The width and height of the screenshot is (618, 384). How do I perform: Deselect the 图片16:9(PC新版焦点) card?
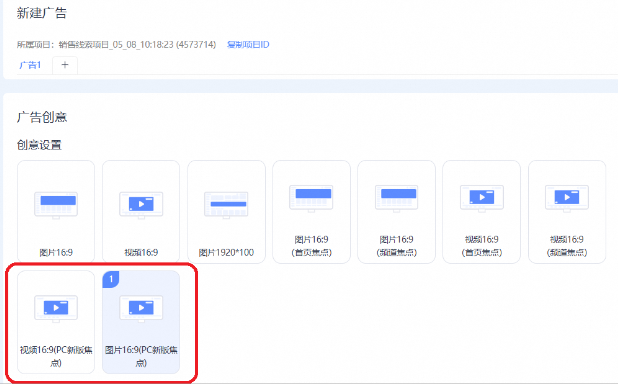coord(141,322)
